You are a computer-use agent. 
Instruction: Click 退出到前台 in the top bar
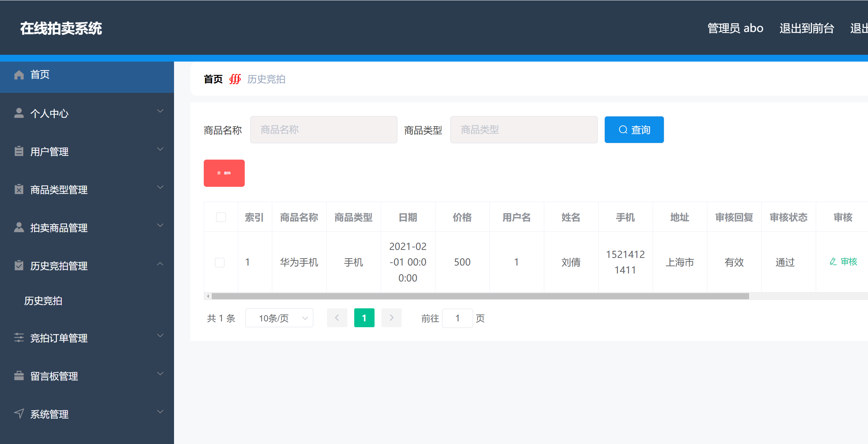tap(806, 28)
